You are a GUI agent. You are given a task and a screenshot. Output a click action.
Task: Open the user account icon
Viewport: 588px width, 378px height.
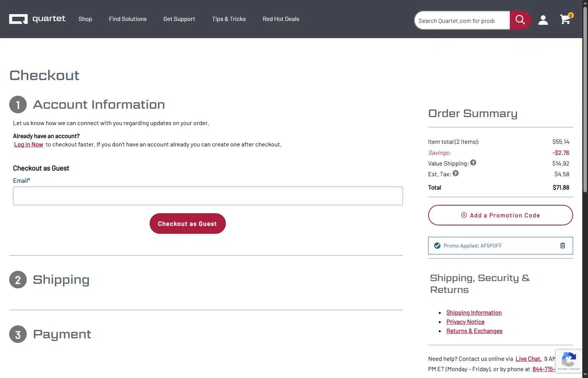click(x=543, y=20)
